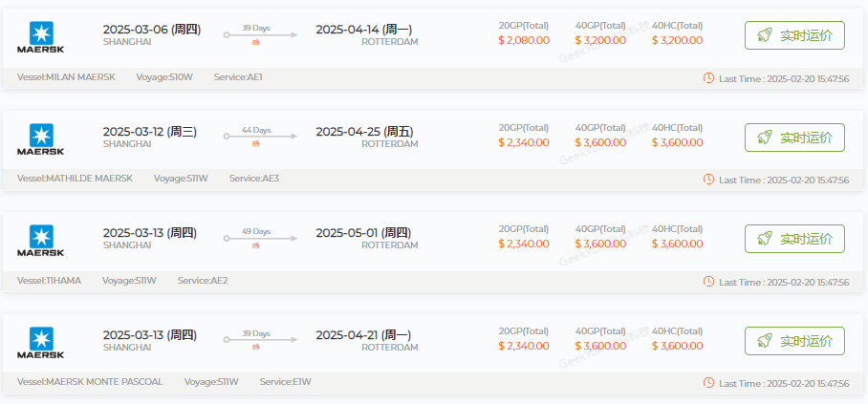Click the 40HC $ 3,200.00 price

[677, 40]
